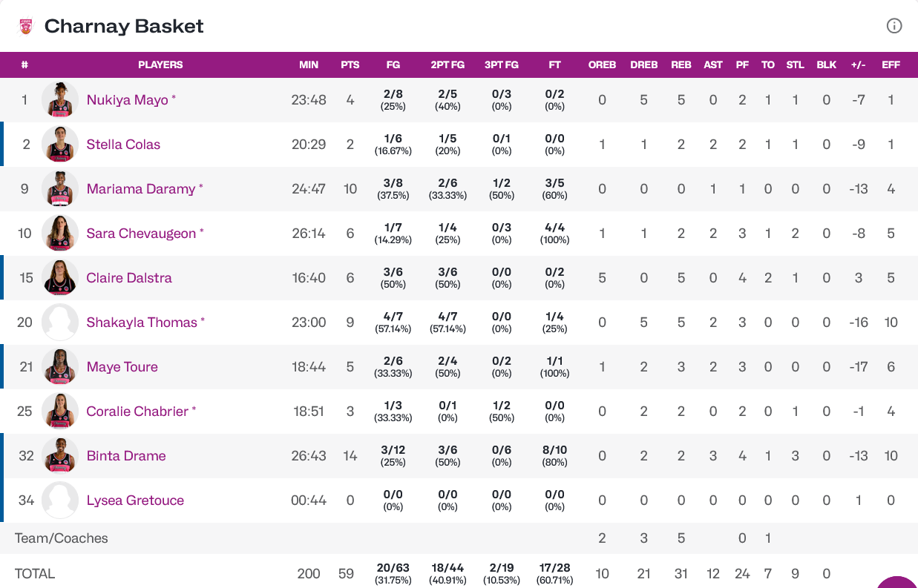Click Lysea Gretouce's placeholder avatar
Image resolution: width=918 pixels, height=588 pixels.
click(60, 501)
